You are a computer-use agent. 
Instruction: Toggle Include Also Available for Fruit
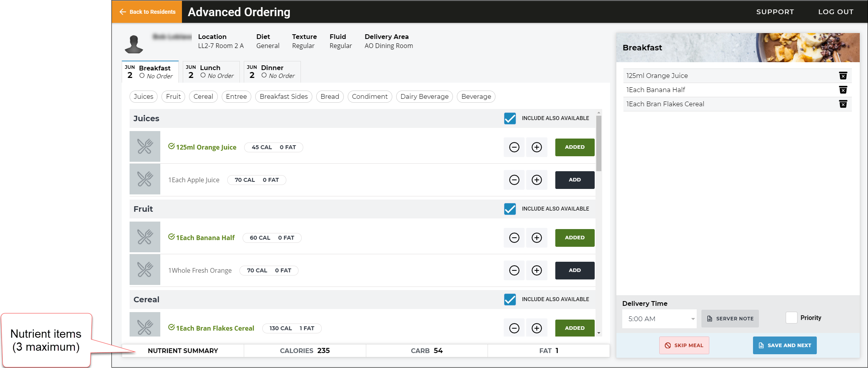[x=510, y=209]
